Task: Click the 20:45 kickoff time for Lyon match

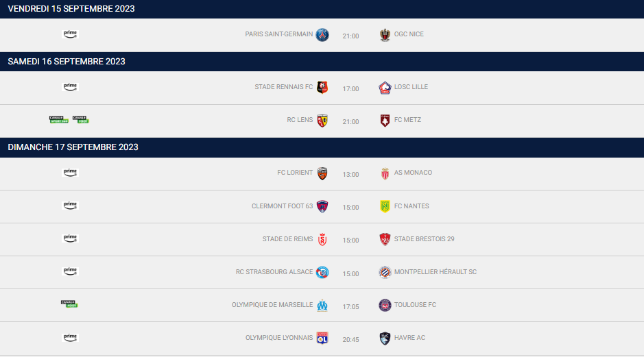Action: tap(350, 340)
